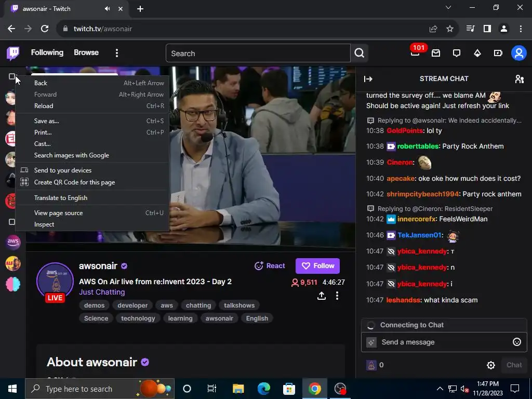Click the channel points icon in chat
Screen dimensions: 532x399
(371, 365)
